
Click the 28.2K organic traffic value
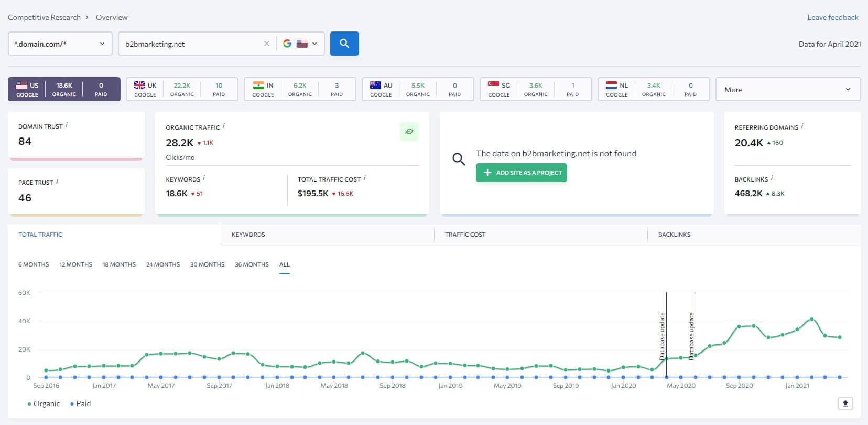180,143
